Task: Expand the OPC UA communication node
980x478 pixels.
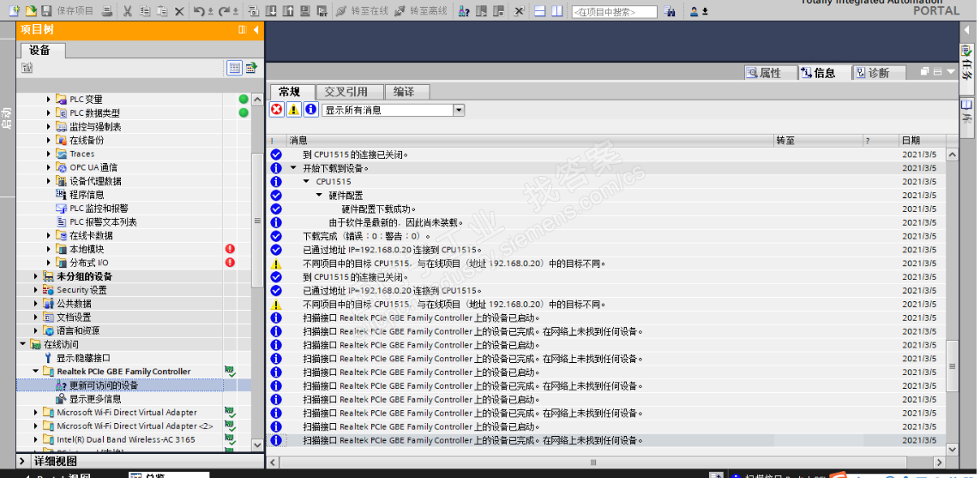Action: click(49, 167)
